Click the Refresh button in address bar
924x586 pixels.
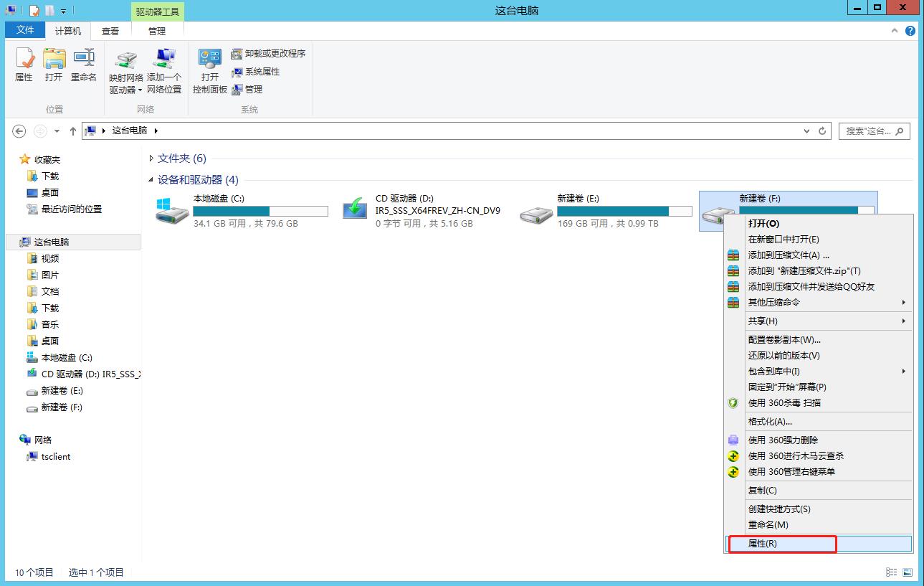822,131
